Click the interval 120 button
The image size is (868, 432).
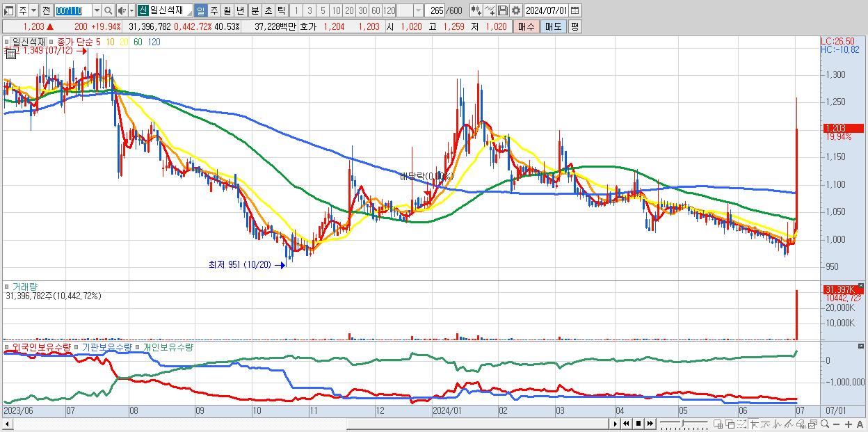[389, 10]
